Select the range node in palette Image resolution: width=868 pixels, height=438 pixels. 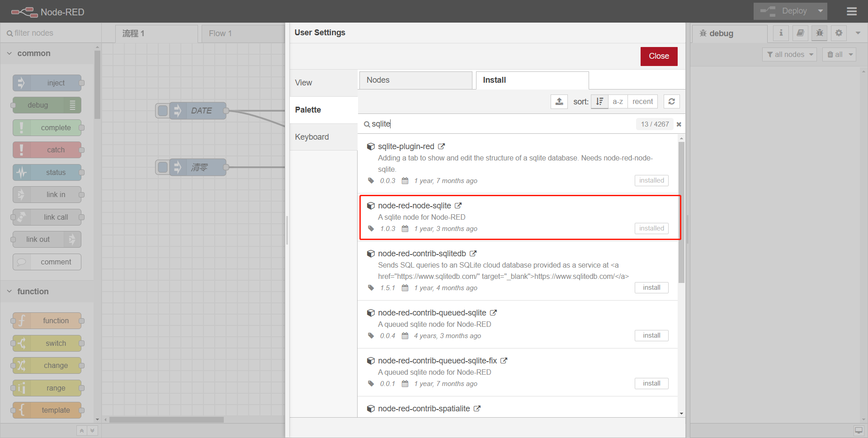47,388
